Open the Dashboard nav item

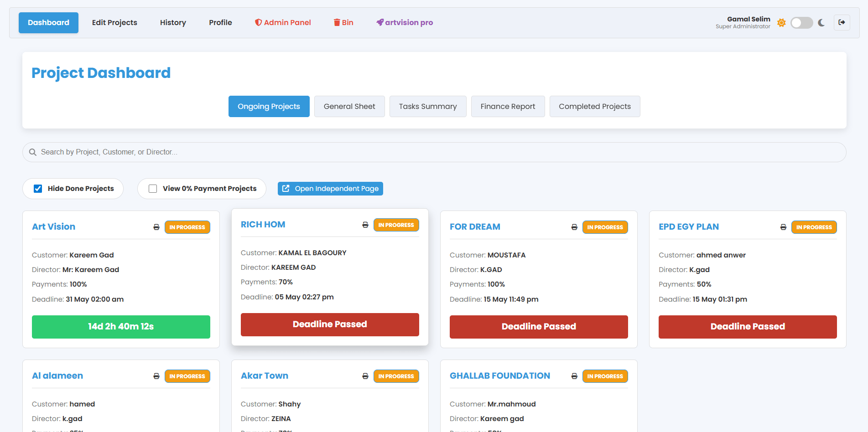coord(48,23)
